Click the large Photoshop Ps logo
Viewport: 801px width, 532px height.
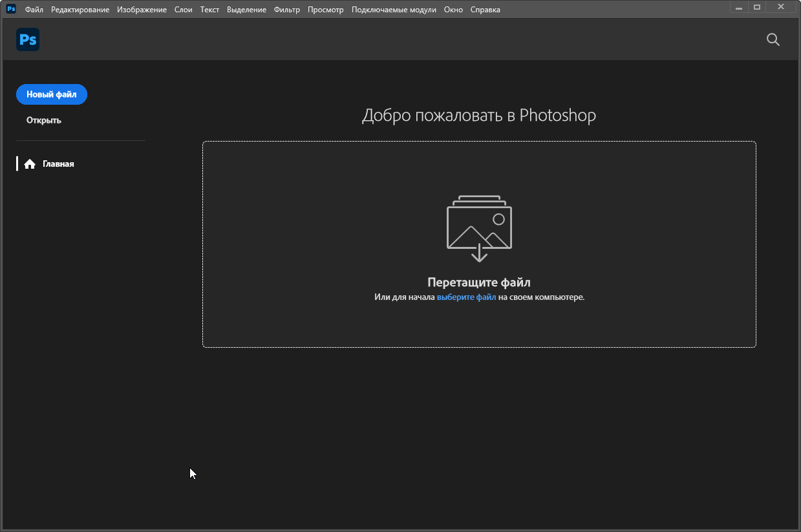(28, 39)
